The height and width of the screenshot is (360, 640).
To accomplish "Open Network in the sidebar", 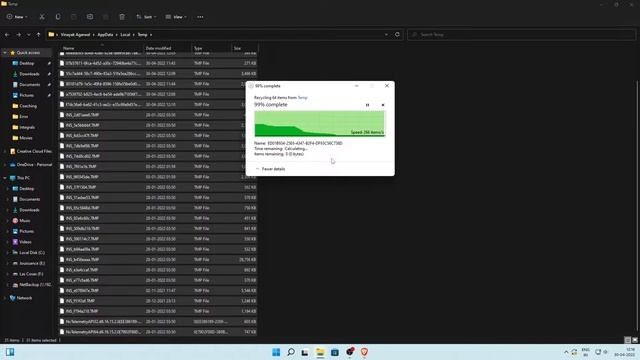I will pyautogui.click(x=24, y=298).
